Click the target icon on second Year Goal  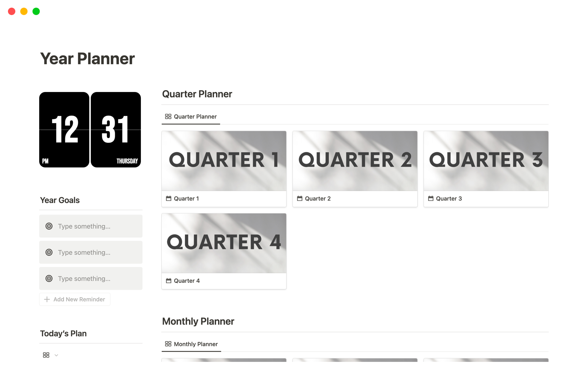(49, 252)
